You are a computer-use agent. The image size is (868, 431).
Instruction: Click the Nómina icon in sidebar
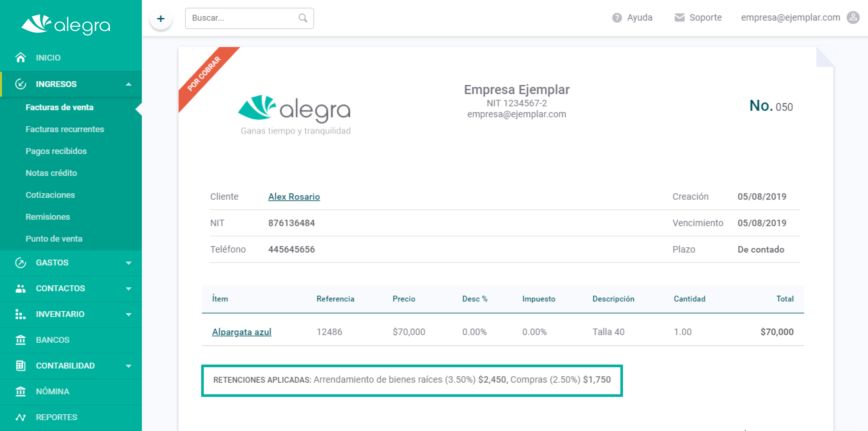click(x=20, y=391)
